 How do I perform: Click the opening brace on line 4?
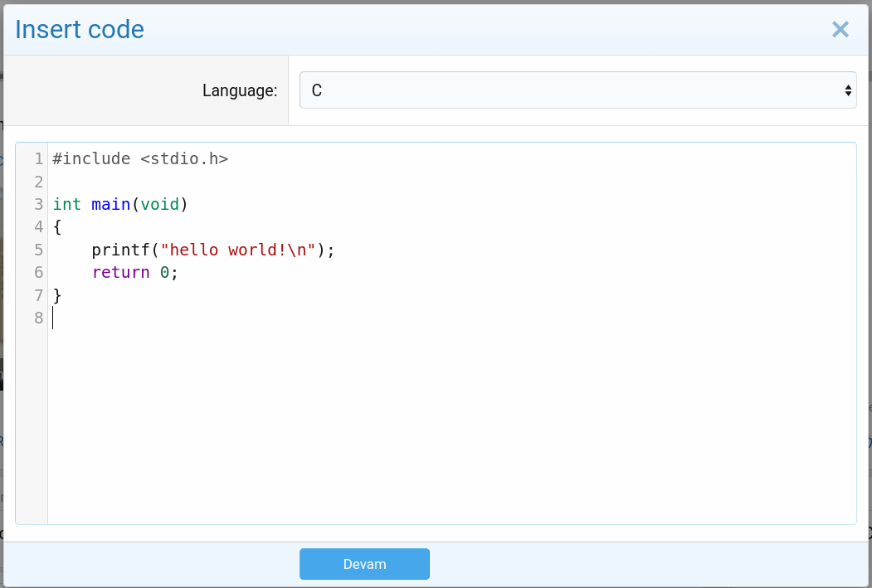click(57, 226)
